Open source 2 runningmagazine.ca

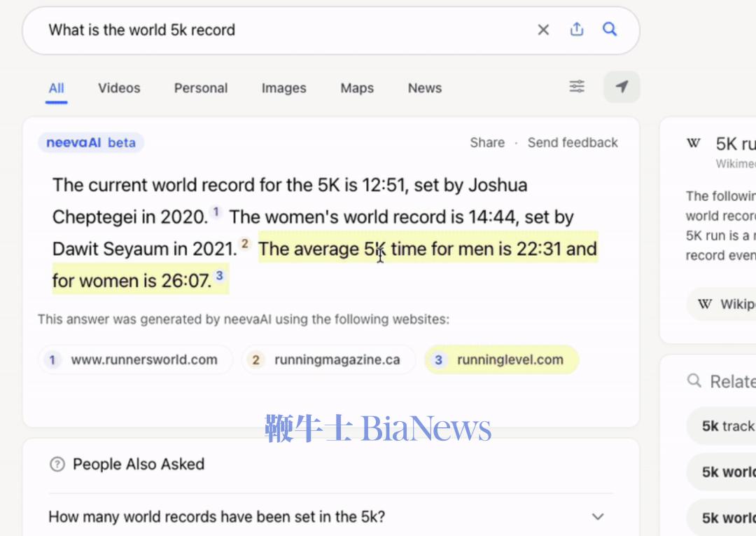(x=328, y=359)
